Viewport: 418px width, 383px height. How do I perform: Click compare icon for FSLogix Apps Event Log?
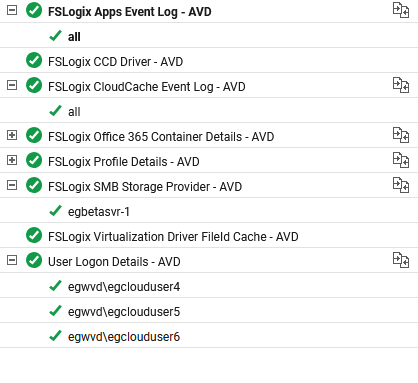[401, 10]
